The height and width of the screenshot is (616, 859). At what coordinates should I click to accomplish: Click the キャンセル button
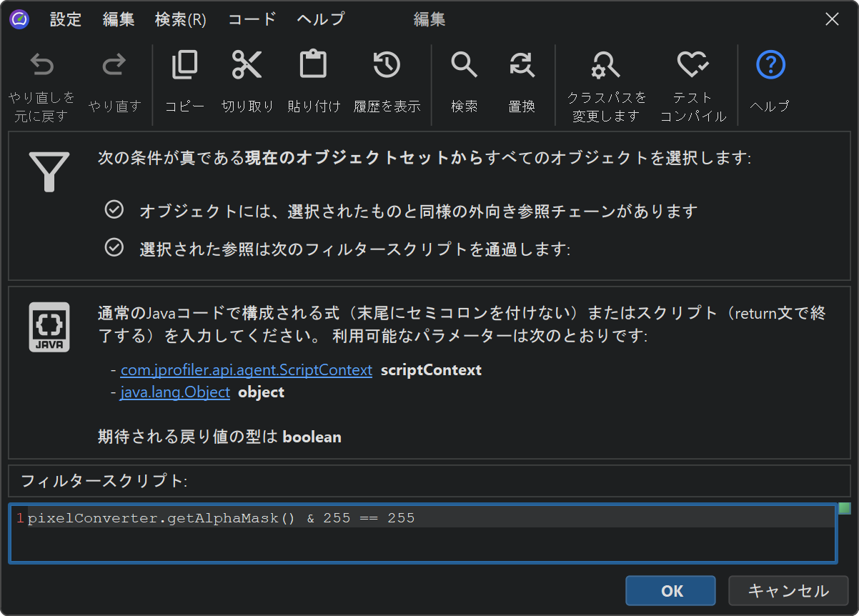[x=788, y=590]
